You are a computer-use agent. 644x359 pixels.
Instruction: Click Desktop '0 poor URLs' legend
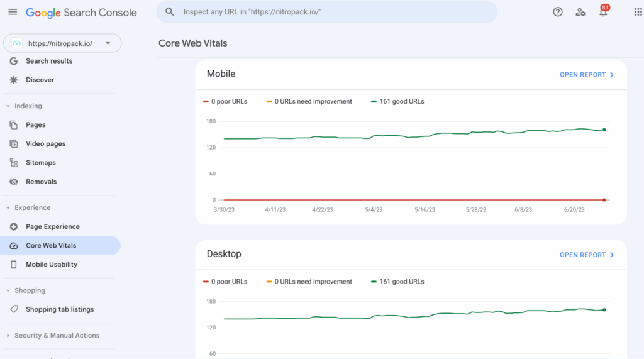(x=225, y=282)
